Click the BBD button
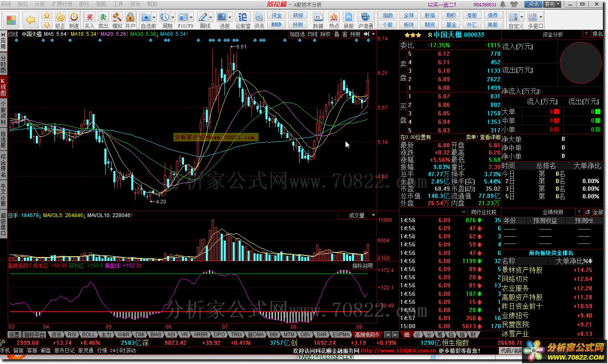The image size is (608, 364). coord(277,25)
